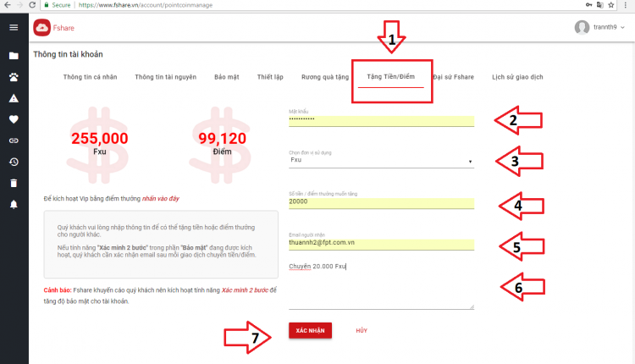Image resolution: width=635 pixels, height=364 pixels.
Task: Open favorites heart icon in the sidebar
Action: pyautogui.click(x=14, y=119)
